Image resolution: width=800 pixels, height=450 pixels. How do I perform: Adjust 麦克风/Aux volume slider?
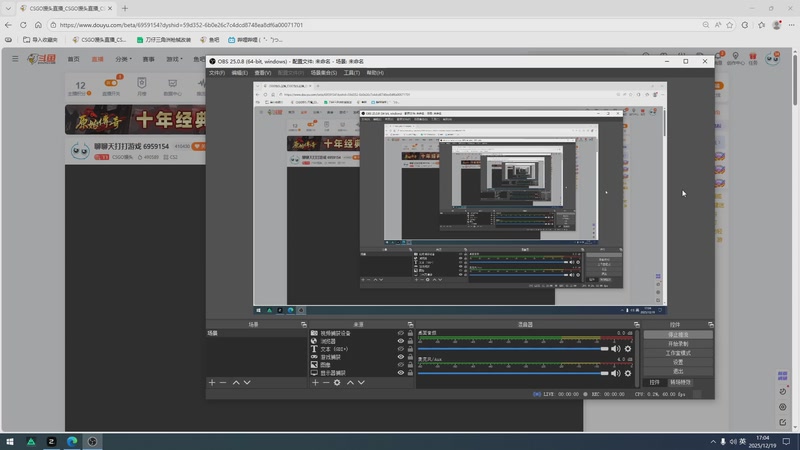tap(513, 373)
